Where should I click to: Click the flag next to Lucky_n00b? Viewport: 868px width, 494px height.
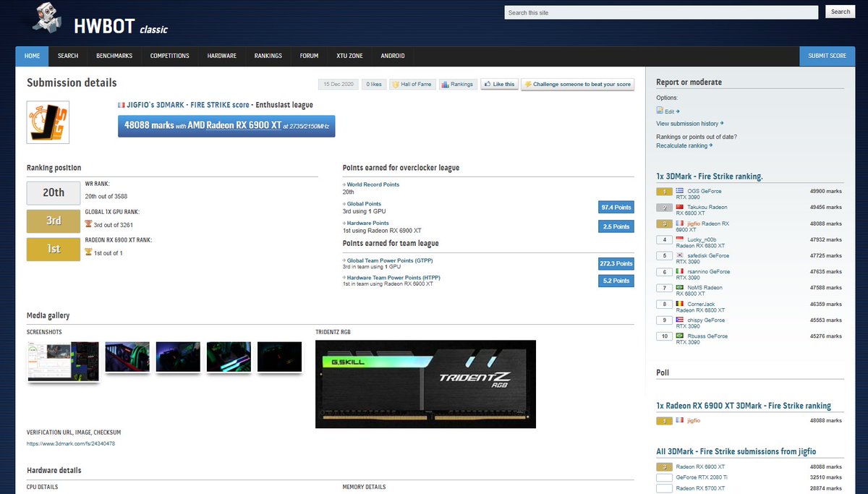[x=679, y=237]
